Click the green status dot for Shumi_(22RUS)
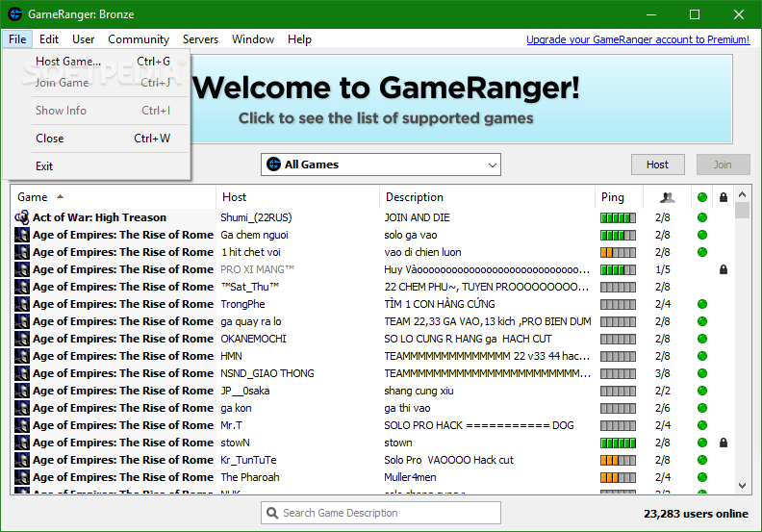The height and width of the screenshot is (532, 762). click(x=701, y=217)
